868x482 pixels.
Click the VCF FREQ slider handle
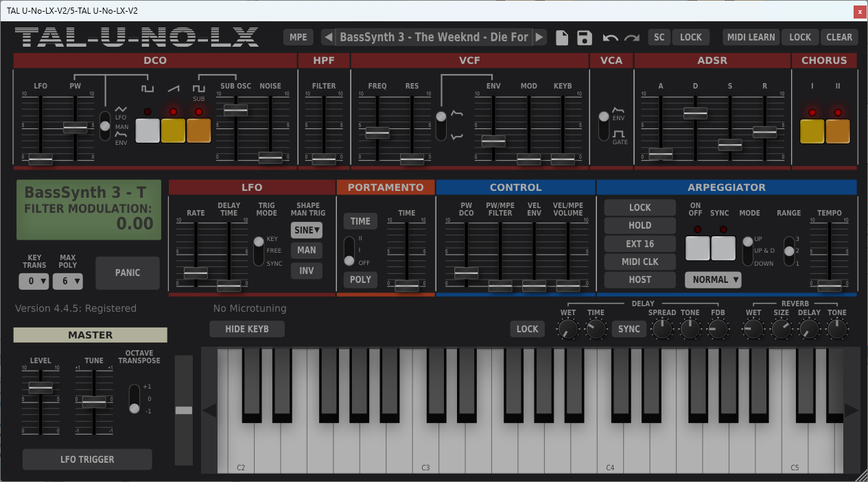pyautogui.click(x=377, y=133)
